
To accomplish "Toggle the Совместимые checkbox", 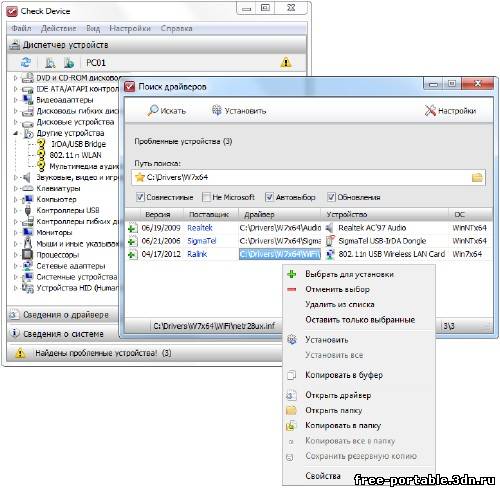I will tap(140, 197).
